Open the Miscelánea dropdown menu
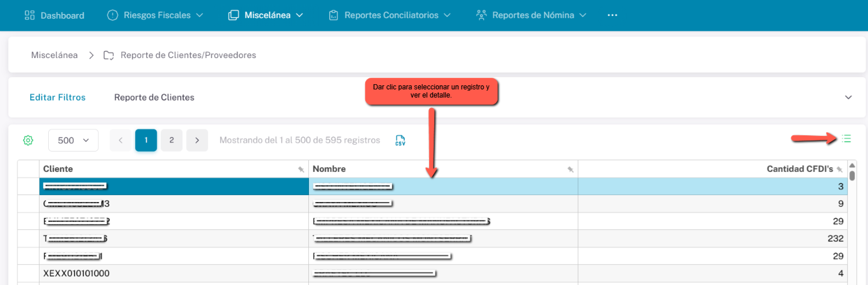This screenshot has width=868, height=285. pyautogui.click(x=266, y=15)
